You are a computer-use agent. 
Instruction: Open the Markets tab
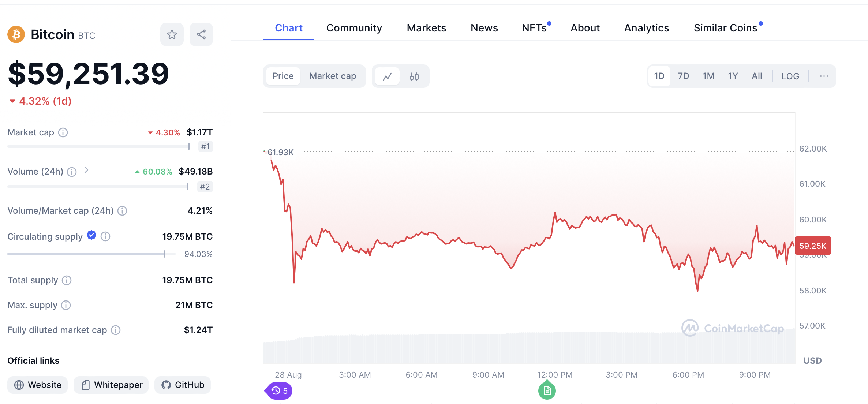point(426,28)
